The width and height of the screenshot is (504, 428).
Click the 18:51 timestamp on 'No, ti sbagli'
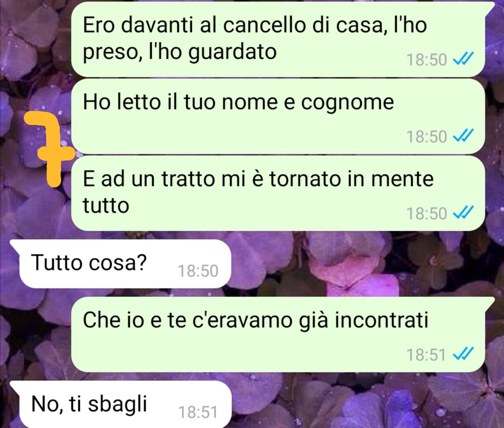[x=198, y=412]
